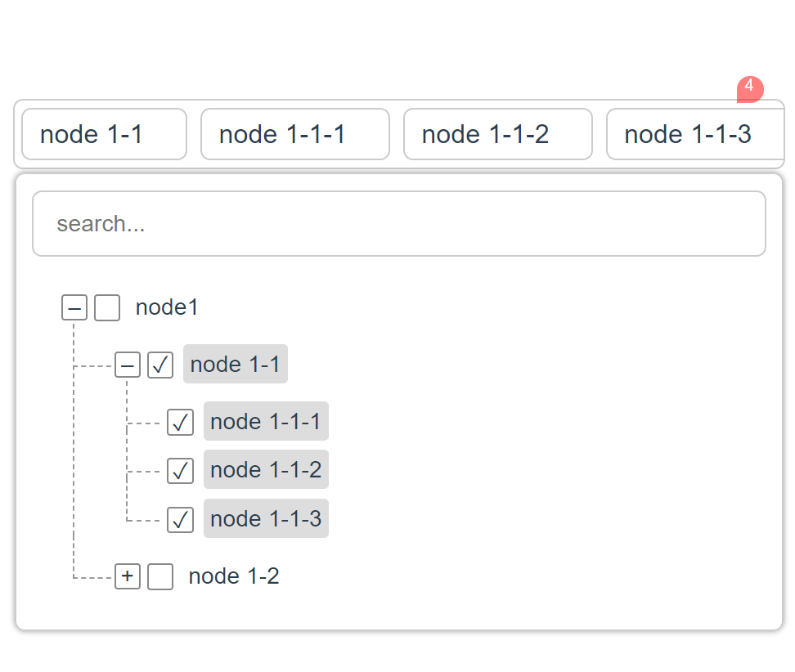Select the "node 1-1-3" label in tree

pyautogui.click(x=266, y=518)
